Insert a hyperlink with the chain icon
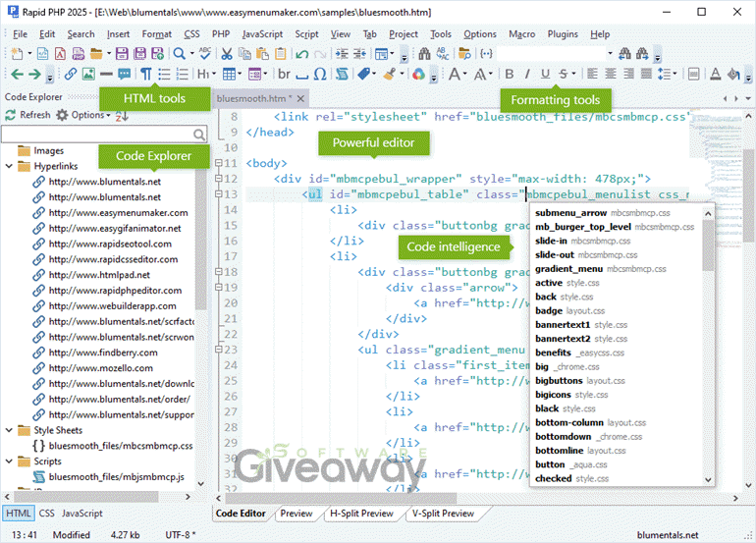 pyautogui.click(x=71, y=74)
